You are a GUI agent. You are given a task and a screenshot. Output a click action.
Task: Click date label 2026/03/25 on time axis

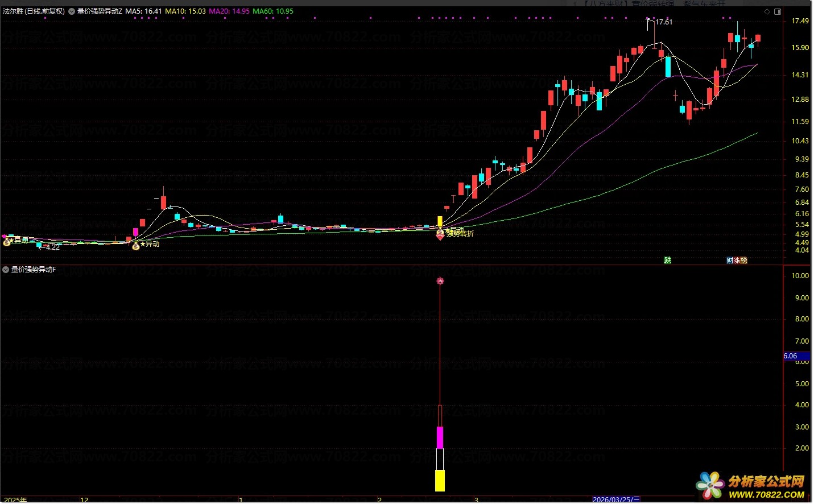click(616, 499)
